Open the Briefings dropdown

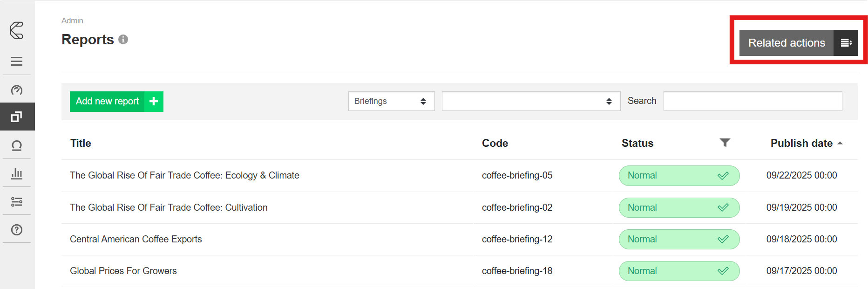pos(391,101)
